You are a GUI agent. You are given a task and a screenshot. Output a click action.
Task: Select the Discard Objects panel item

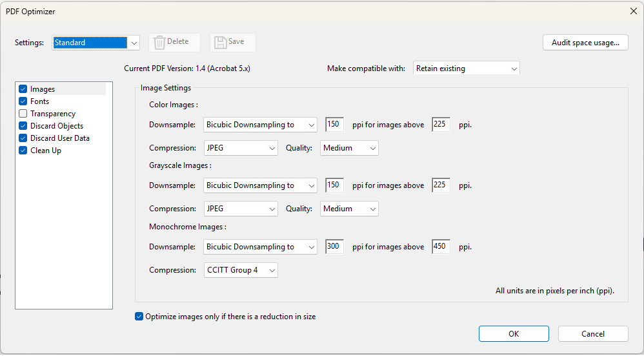tap(57, 126)
